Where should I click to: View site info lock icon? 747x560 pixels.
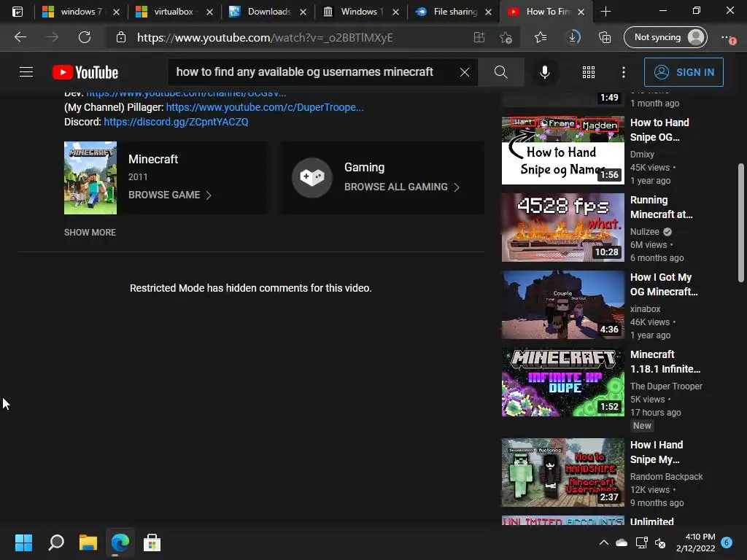click(x=121, y=37)
